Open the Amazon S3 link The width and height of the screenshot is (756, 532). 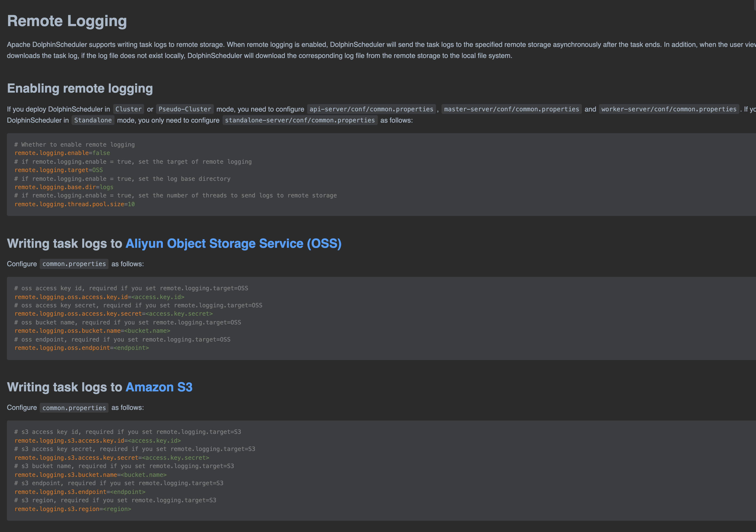[x=159, y=387]
